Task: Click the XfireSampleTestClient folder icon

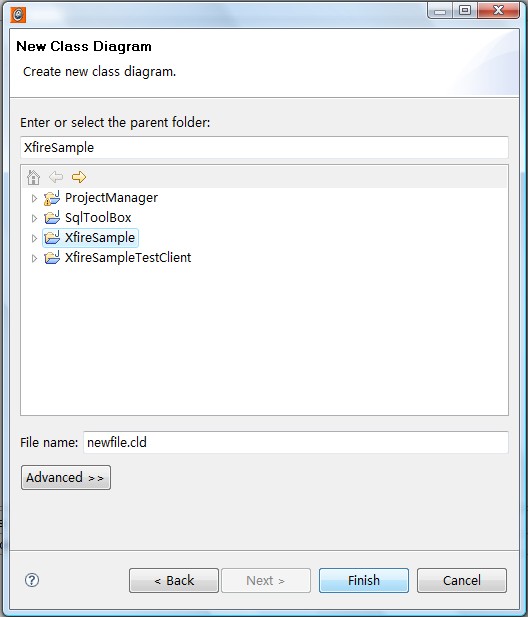Action: pyautogui.click(x=52, y=258)
